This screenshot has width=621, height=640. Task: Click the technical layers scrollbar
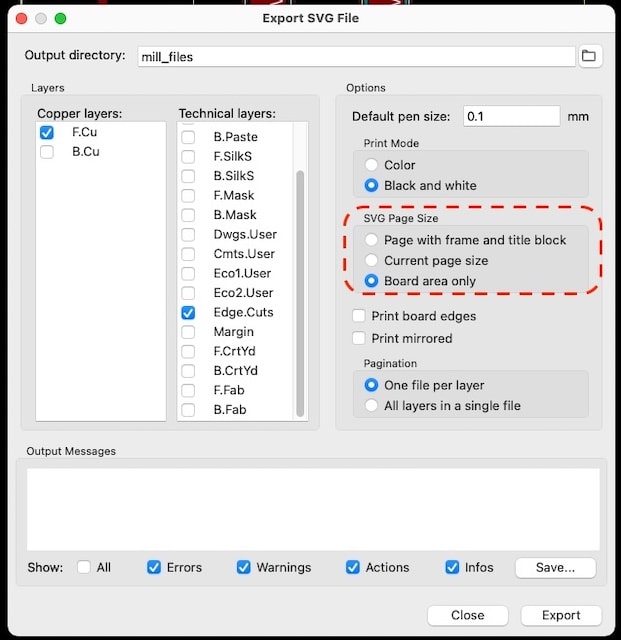[x=300, y=293]
